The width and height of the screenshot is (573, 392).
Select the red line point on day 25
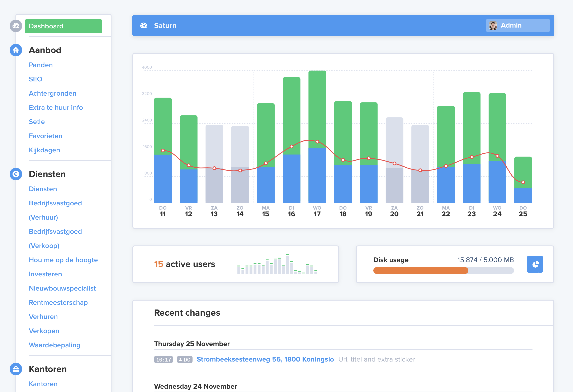coord(523,182)
